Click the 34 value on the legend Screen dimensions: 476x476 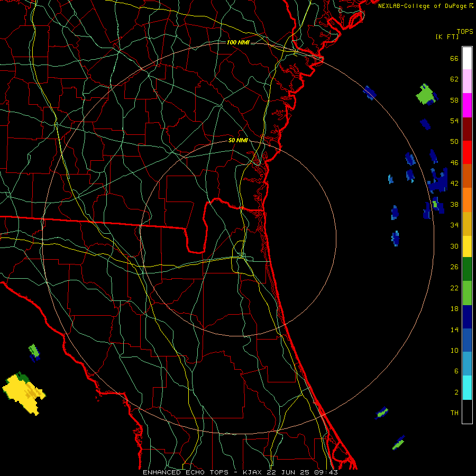454,225
